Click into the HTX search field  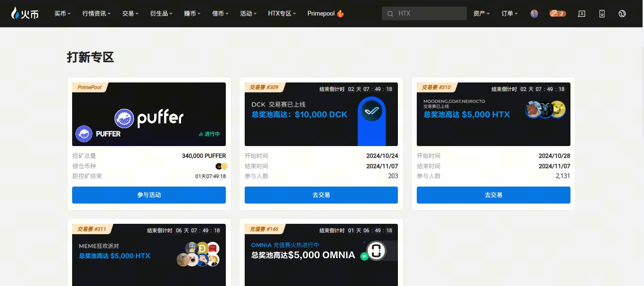tap(429, 14)
